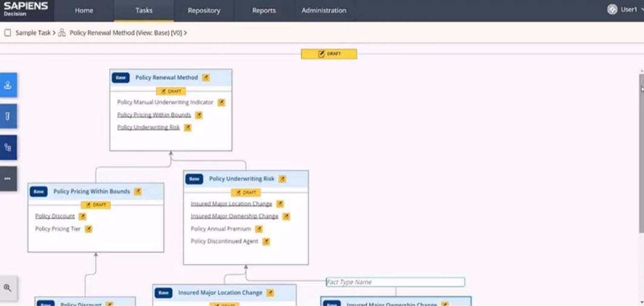Expand chevron after Policy Renewal Method breadcrumb
Viewport: 644px width, 306px height.
coord(185,33)
